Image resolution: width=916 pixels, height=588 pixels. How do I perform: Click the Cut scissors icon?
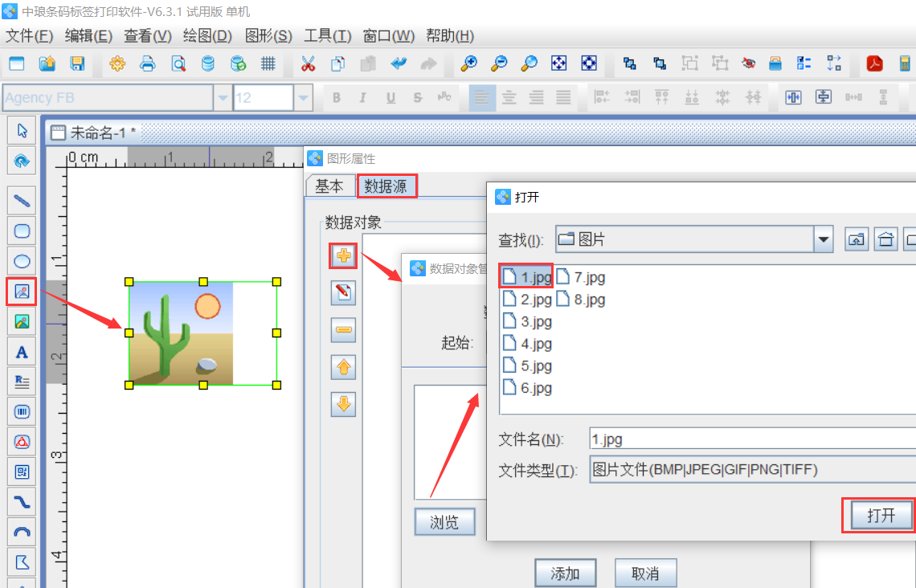tap(308, 63)
